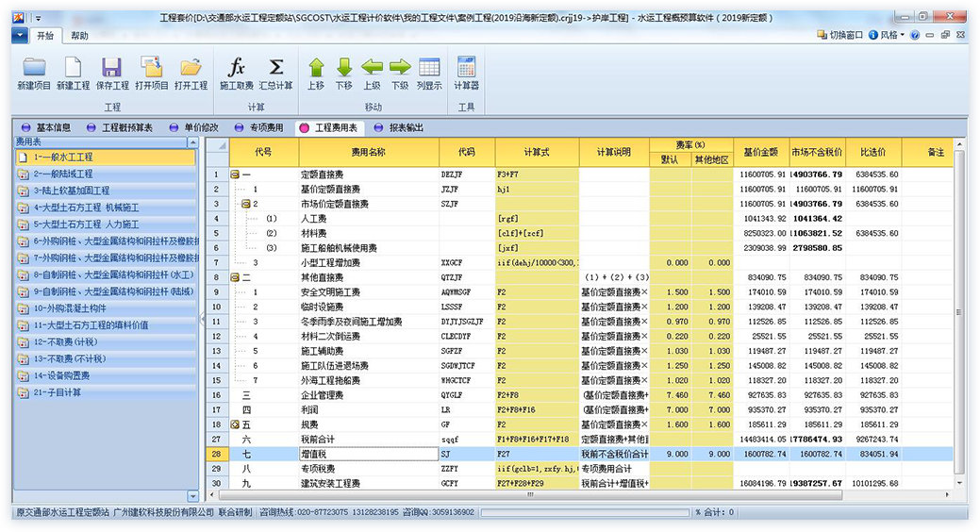Open a project via 打开项目 icon
980x532 pixels.
pos(151,67)
